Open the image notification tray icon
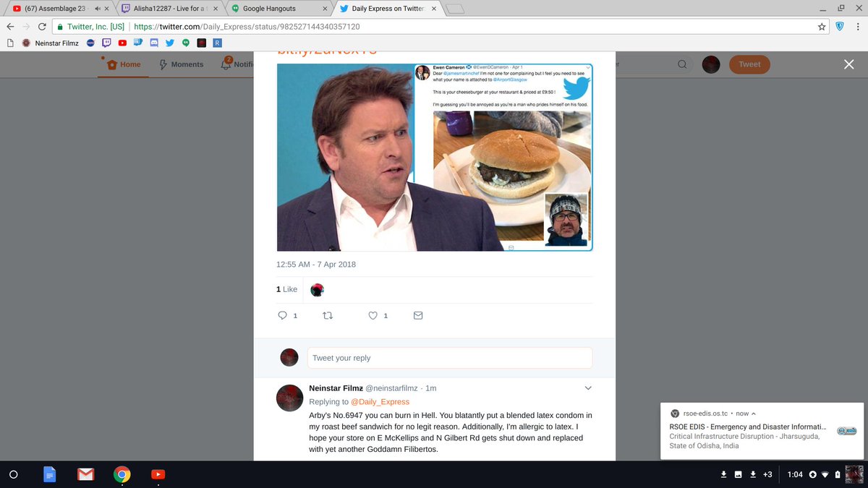The height and width of the screenshot is (488, 868). click(739, 474)
